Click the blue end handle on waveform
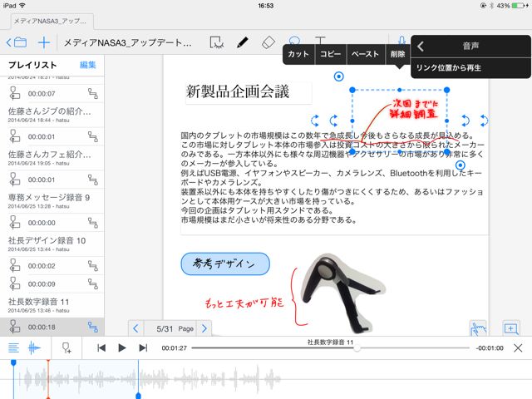Screen dimensions: 532x399 click(x=138, y=396)
